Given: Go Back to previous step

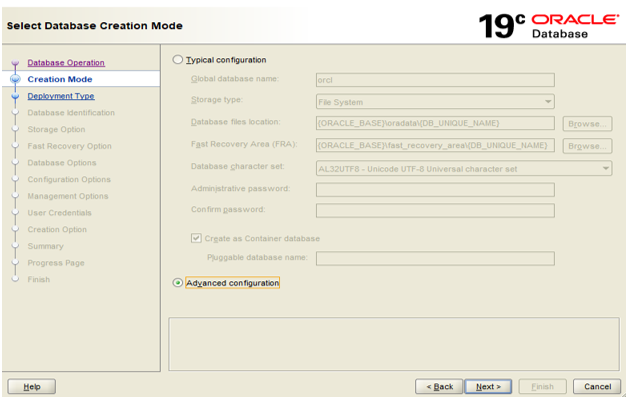Looking at the screenshot, I should (439, 386).
